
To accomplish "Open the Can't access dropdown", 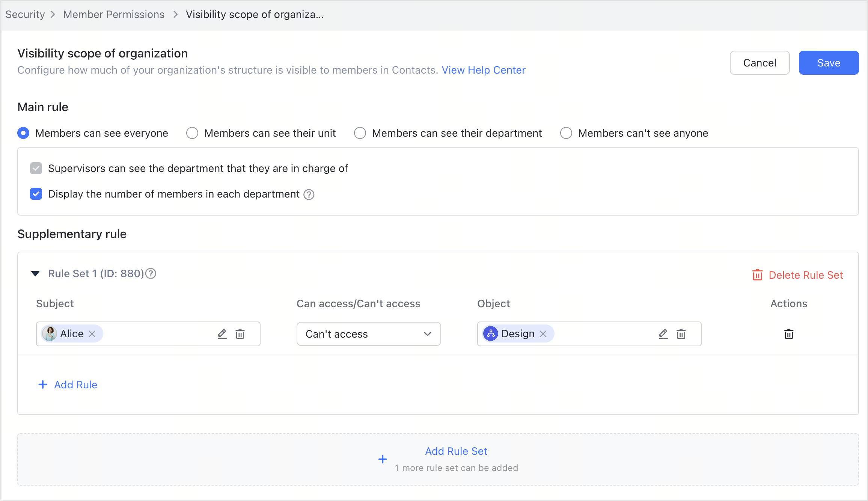I will (368, 334).
